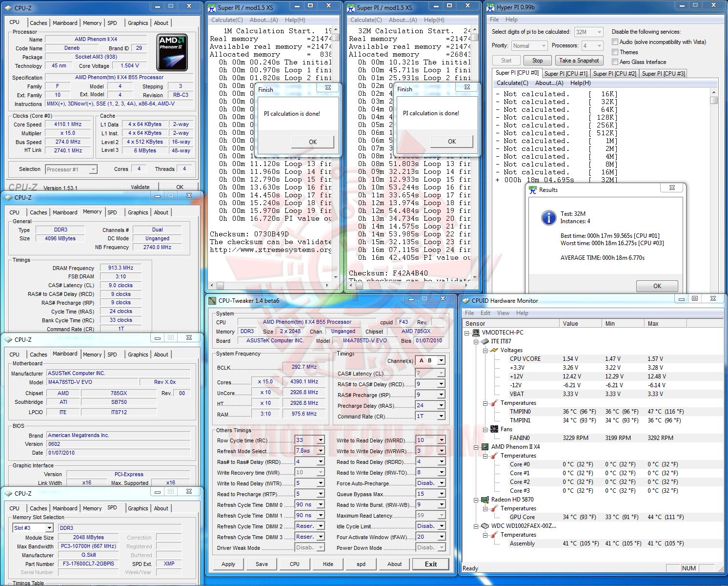
Task: Switch to the Caches tab in top CPU-Z window
Action: [39, 23]
